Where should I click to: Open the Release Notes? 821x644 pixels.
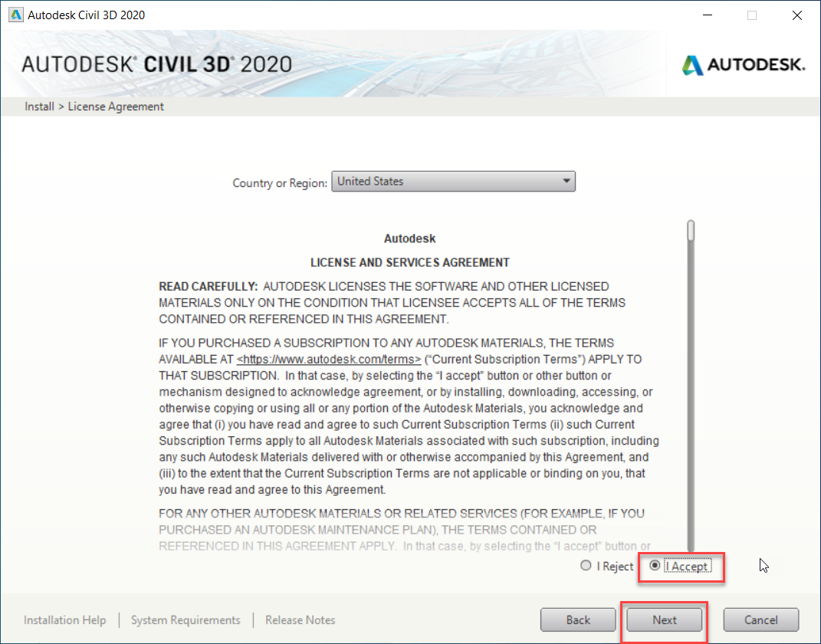click(x=300, y=619)
